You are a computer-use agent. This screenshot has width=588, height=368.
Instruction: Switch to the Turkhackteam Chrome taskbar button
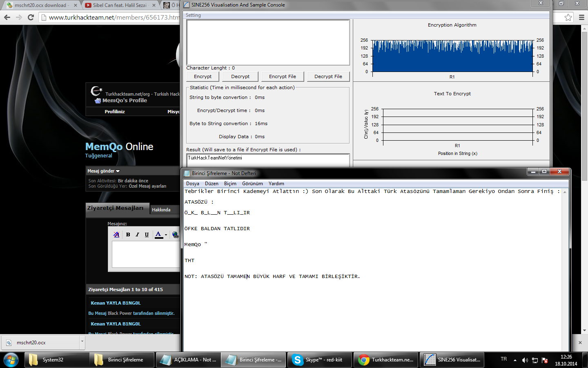click(386, 360)
